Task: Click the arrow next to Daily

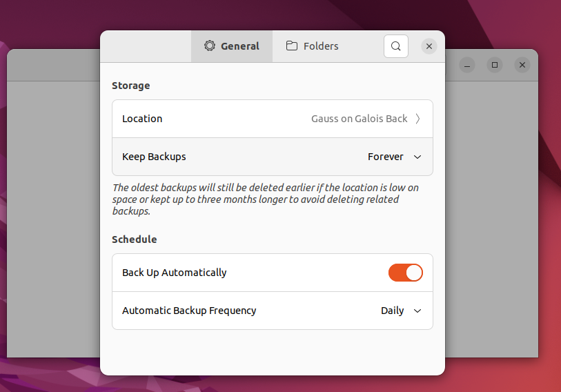Action: point(417,311)
